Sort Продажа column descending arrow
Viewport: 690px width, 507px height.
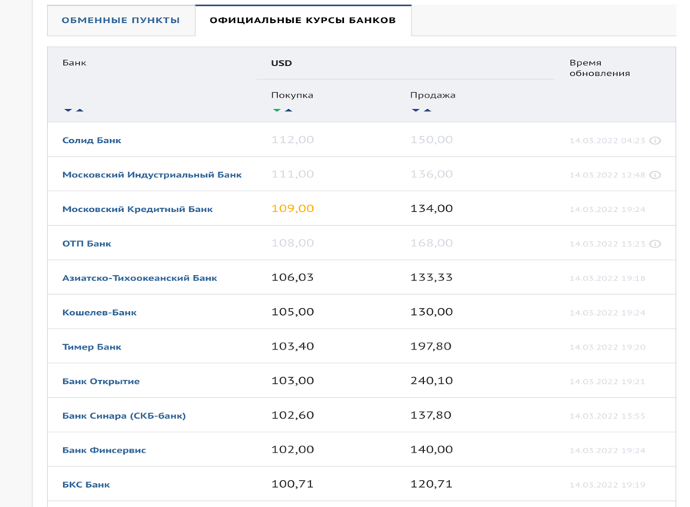point(416,111)
